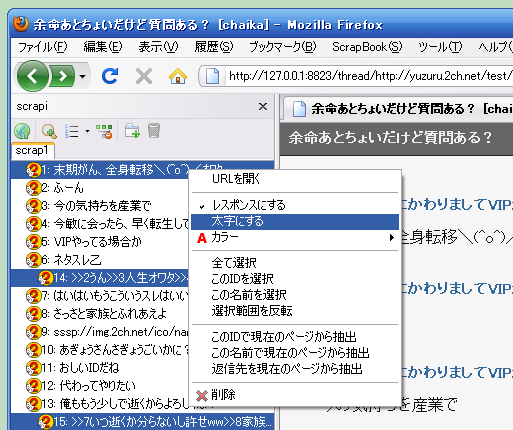Switch to the scrap1 tab
513x430 pixels.
[33, 150]
